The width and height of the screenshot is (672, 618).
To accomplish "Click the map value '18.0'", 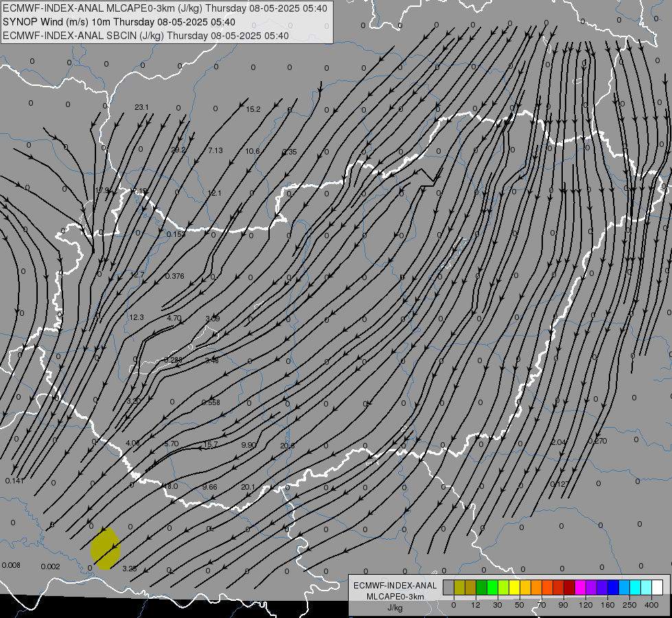I will 170,486.
